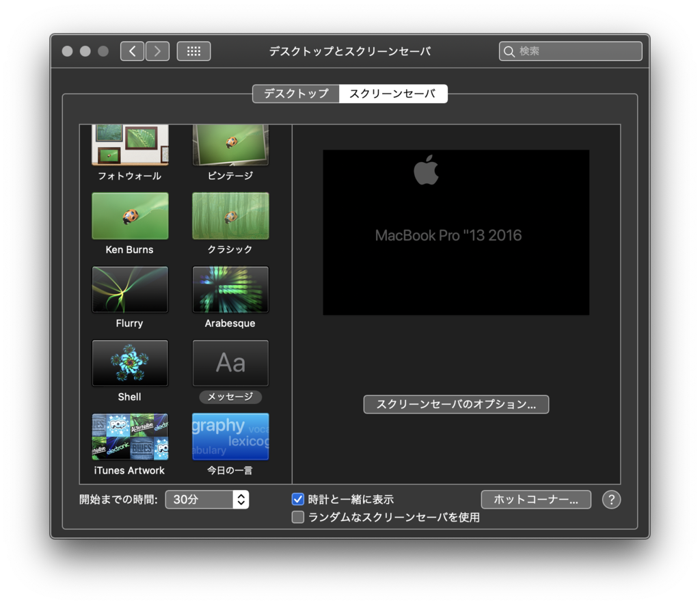Disable 時計と一緒に表示 checkbox
The width and height of the screenshot is (700, 605).
297,499
